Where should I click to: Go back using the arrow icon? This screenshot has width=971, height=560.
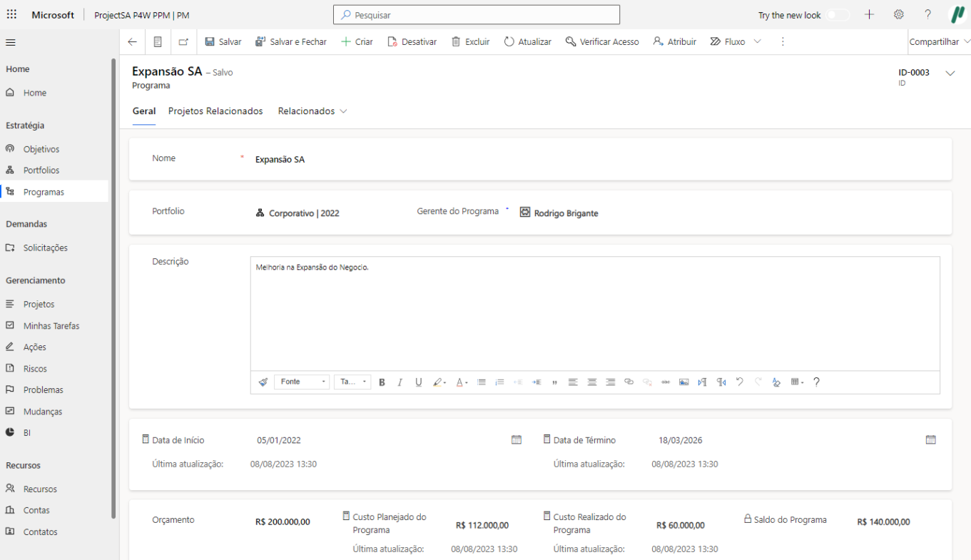132,42
